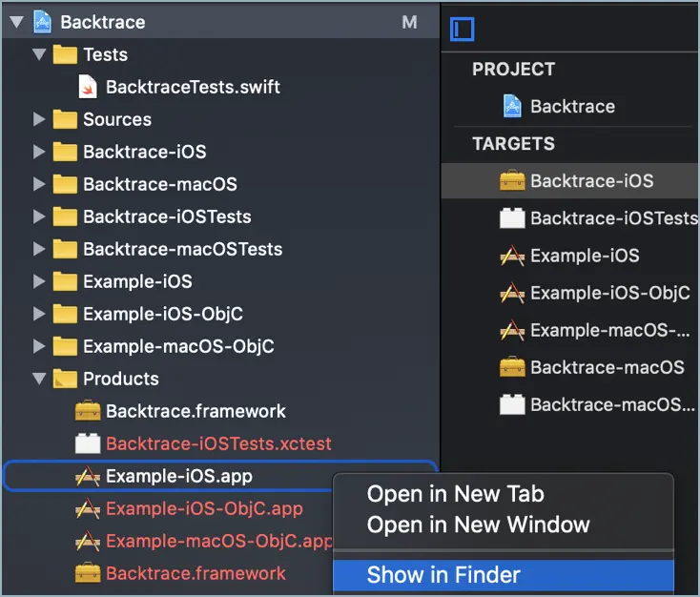Select the Backtrace-iOSTests target in list
Image resolution: width=700 pixels, height=597 pixels.
(612, 218)
